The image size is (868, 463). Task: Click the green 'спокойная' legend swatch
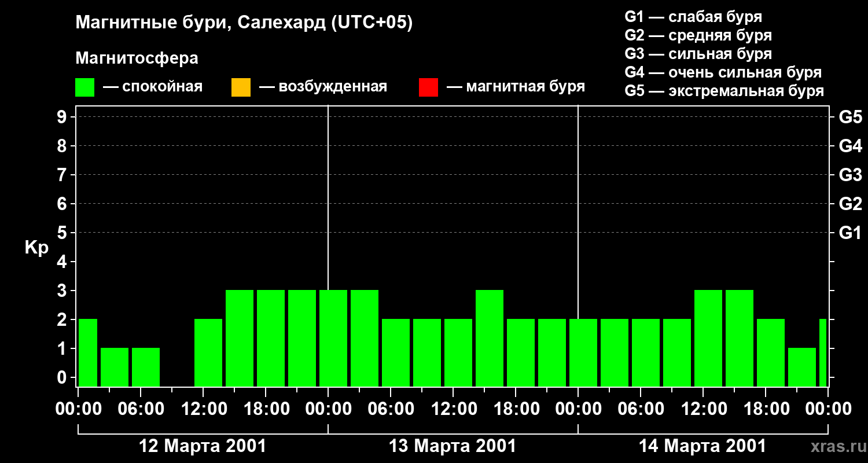[85, 87]
